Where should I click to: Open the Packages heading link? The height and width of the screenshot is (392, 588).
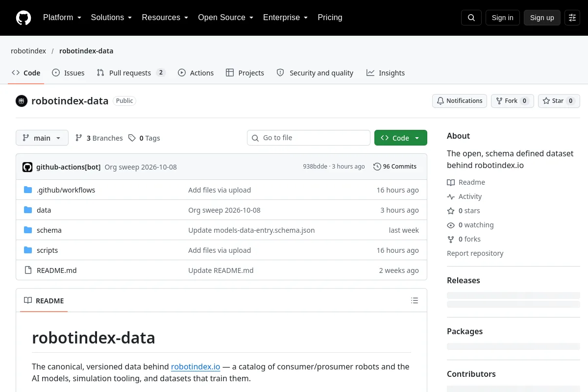[465, 332]
